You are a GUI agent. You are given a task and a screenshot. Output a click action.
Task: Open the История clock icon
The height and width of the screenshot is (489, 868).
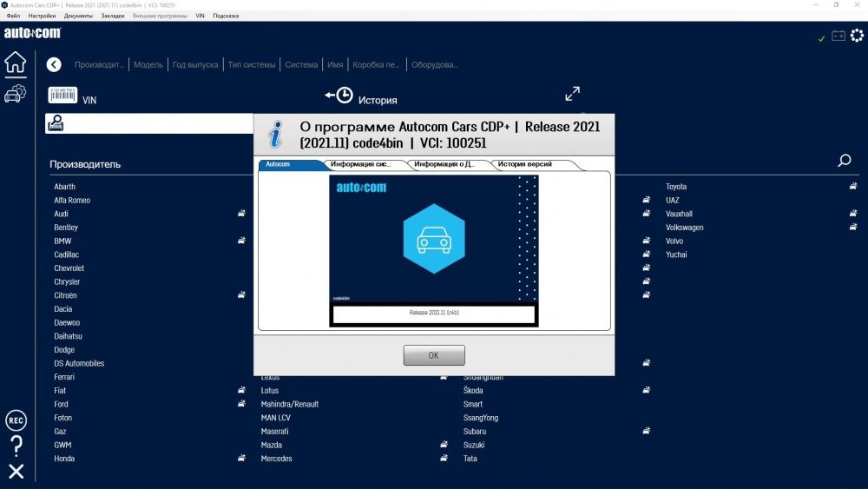(x=339, y=96)
